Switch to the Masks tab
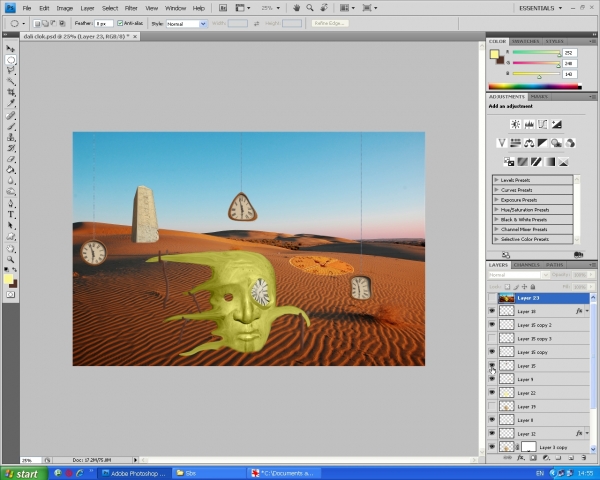This screenshot has width=600, height=480. (x=539, y=97)
